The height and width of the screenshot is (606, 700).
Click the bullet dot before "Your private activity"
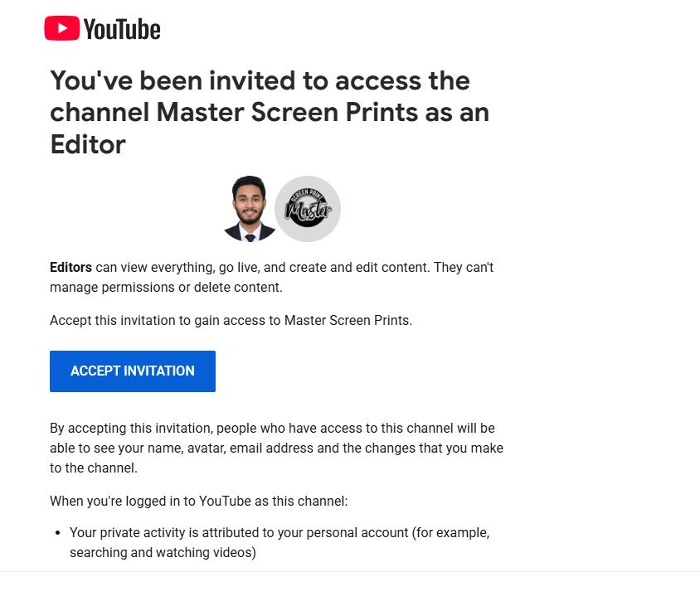[x=57, y=533]
